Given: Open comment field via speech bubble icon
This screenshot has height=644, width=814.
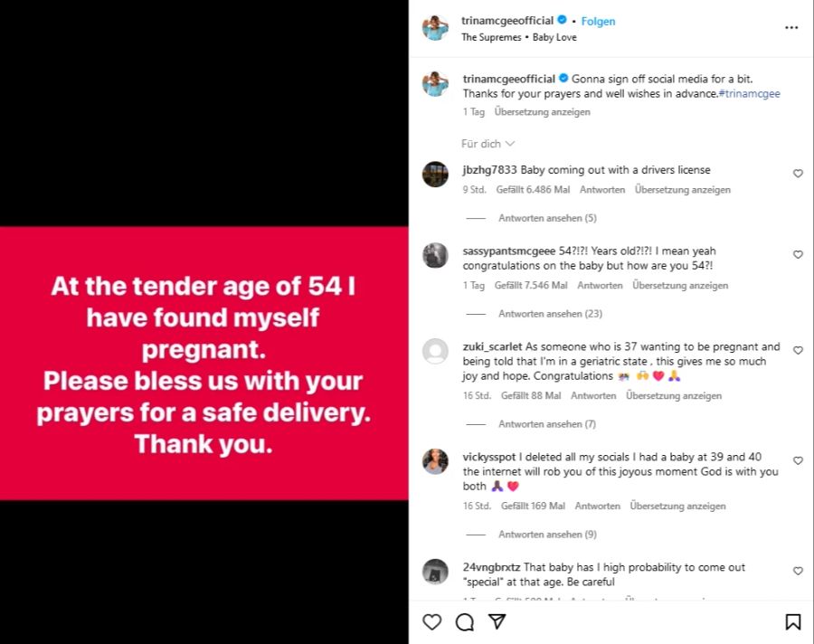Looking at the screenshot, I should pos(465,621).
